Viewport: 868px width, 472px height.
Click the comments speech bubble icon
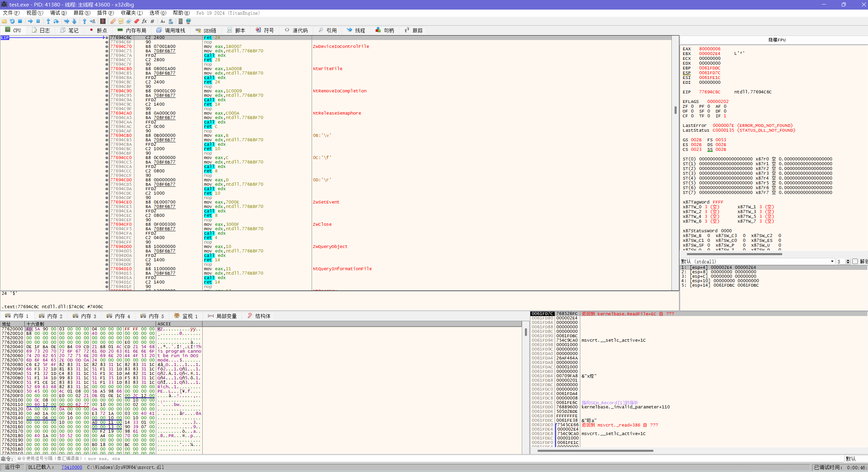[x=121, y=21]
